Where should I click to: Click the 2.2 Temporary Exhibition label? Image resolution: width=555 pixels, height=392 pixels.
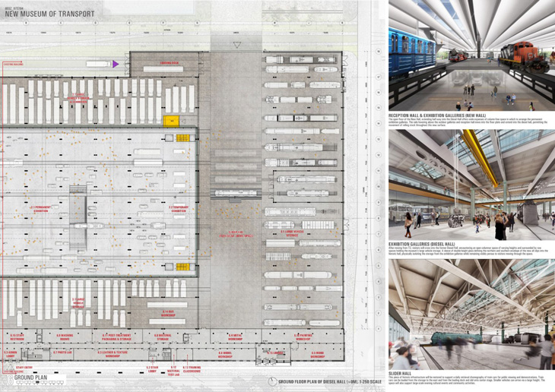[179, 209]
